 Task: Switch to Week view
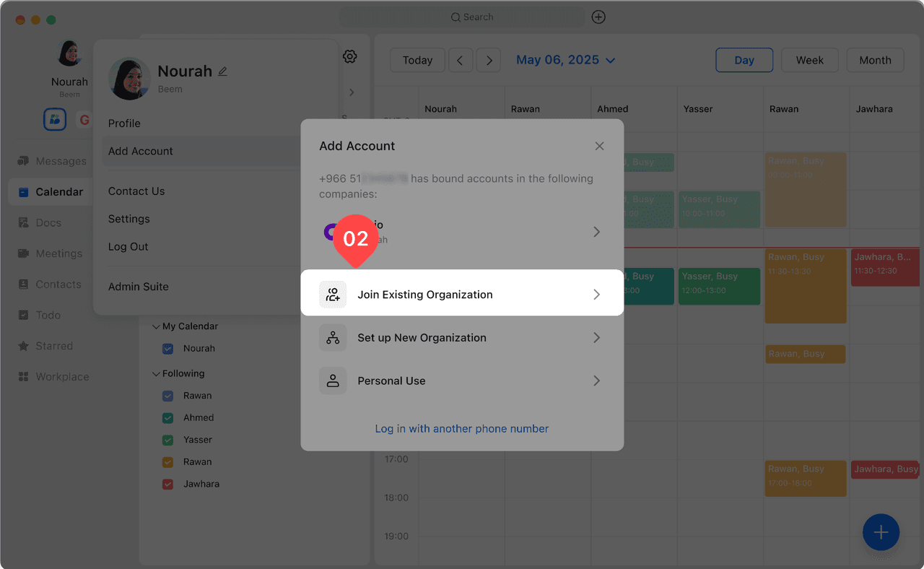[809, 61]
